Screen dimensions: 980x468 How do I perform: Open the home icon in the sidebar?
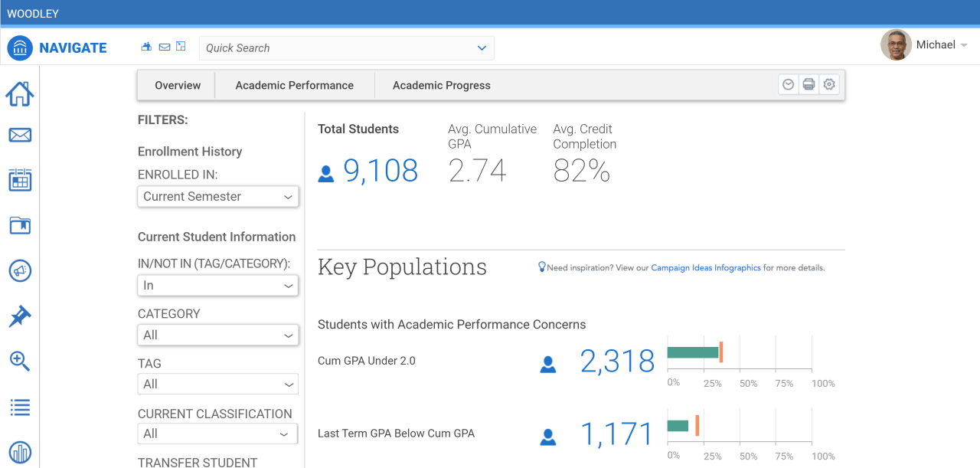point(20,94)
